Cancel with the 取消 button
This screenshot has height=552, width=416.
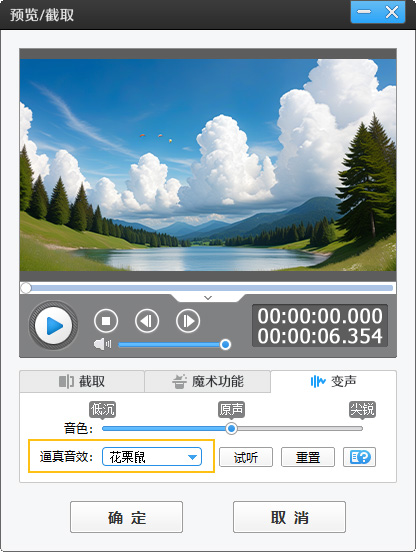pyautogui.click(x=289, y=517)
